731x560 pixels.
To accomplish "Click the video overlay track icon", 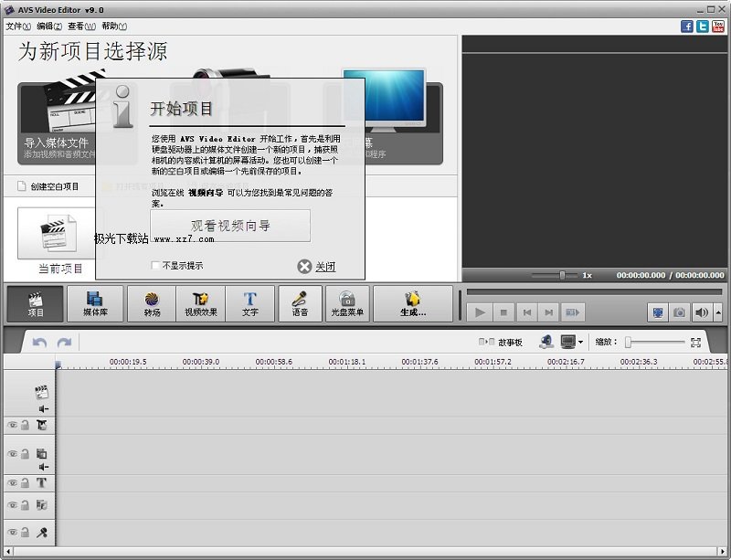I will coord(41,453).
